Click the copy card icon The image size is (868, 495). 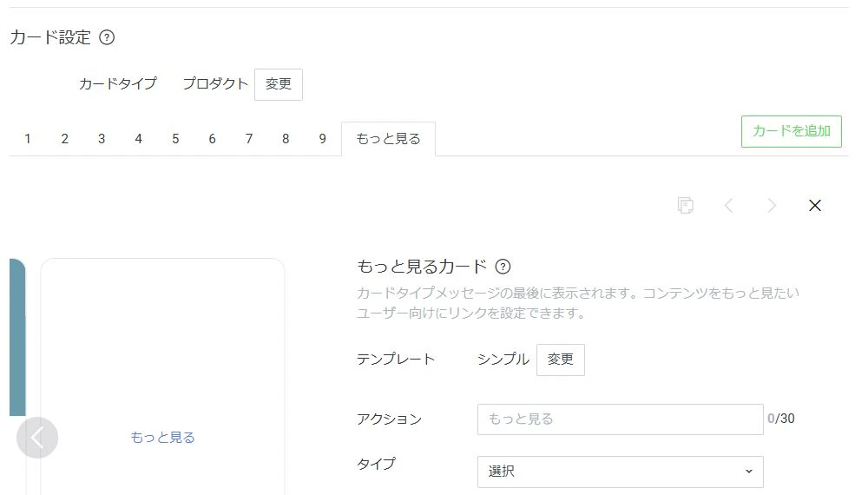click(686, 206)
